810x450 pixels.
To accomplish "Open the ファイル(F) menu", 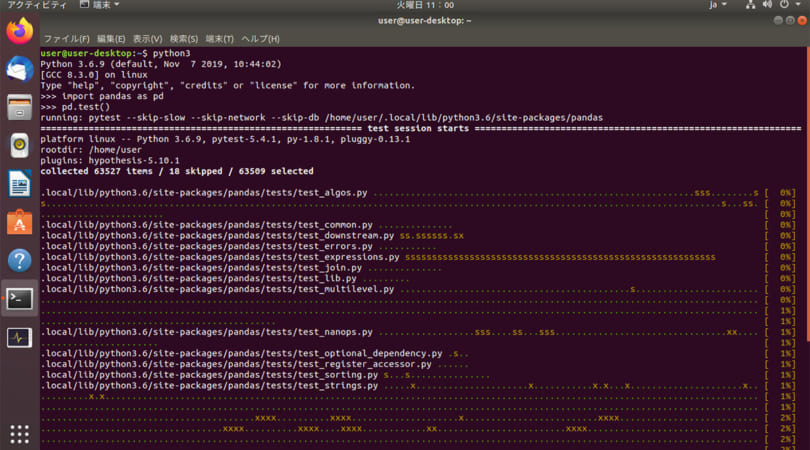I will (x=66, y=39).
